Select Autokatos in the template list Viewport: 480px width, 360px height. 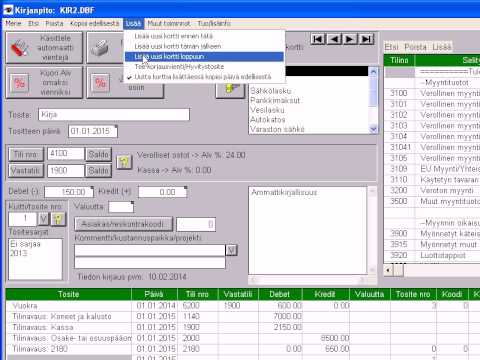click(309, 120)
